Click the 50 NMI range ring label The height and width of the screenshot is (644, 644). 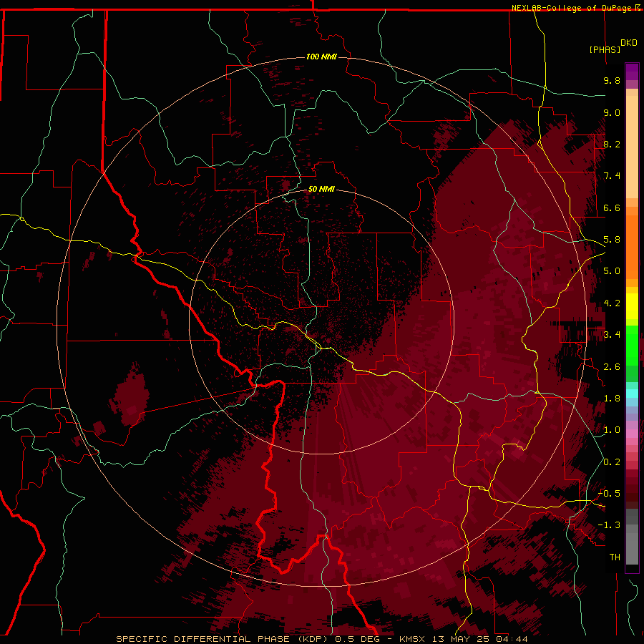click(x=321, y=189)
